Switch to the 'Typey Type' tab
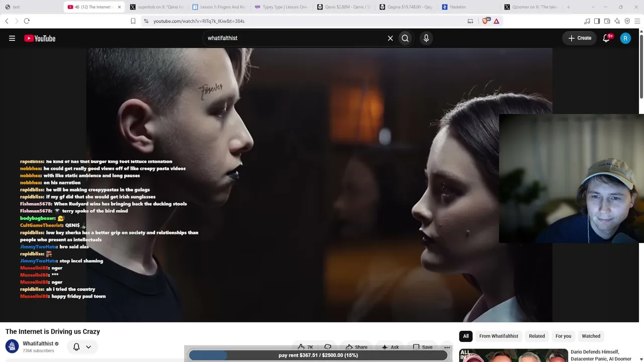644x362 pixels. pyautogui.click(x=281, y=7)
